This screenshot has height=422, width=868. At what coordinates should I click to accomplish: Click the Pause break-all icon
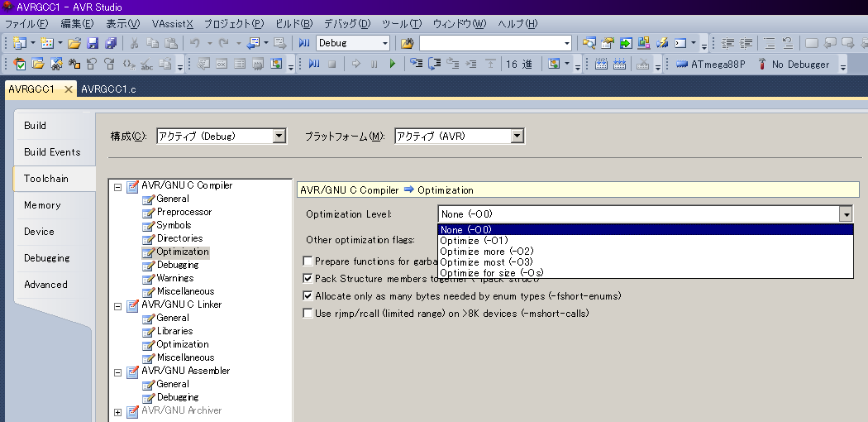click(x=374, y=65)
